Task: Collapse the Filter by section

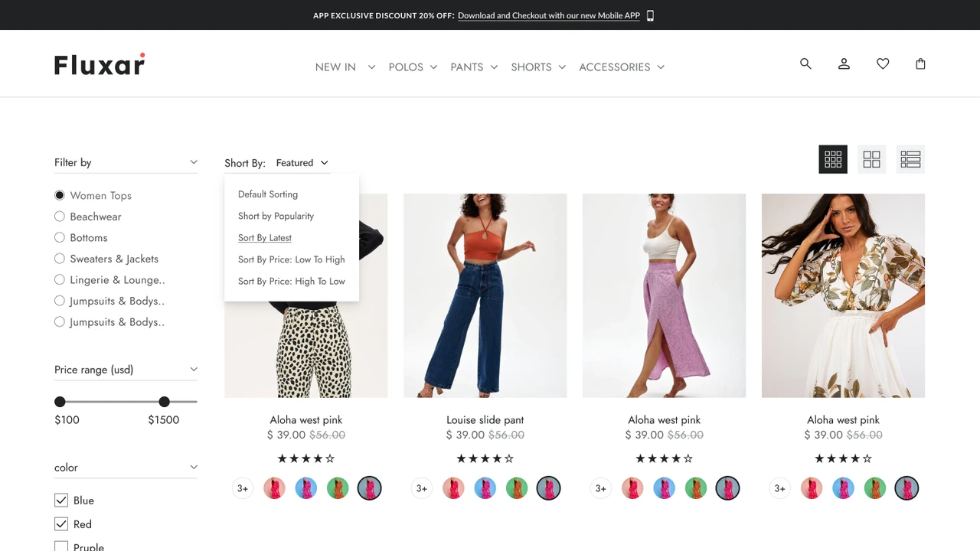Action: tap(194, 162)
